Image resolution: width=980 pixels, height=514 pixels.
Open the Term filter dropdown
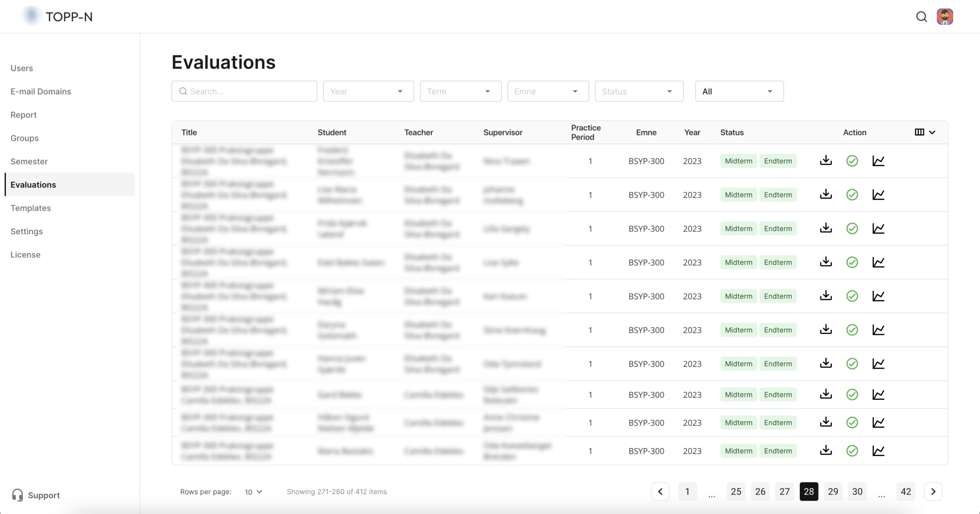(x=461, y=91)
